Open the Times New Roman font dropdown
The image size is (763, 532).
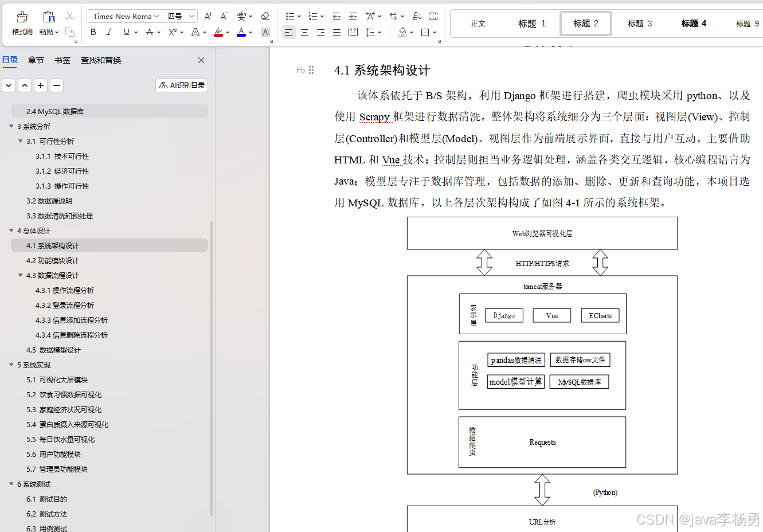156,16
